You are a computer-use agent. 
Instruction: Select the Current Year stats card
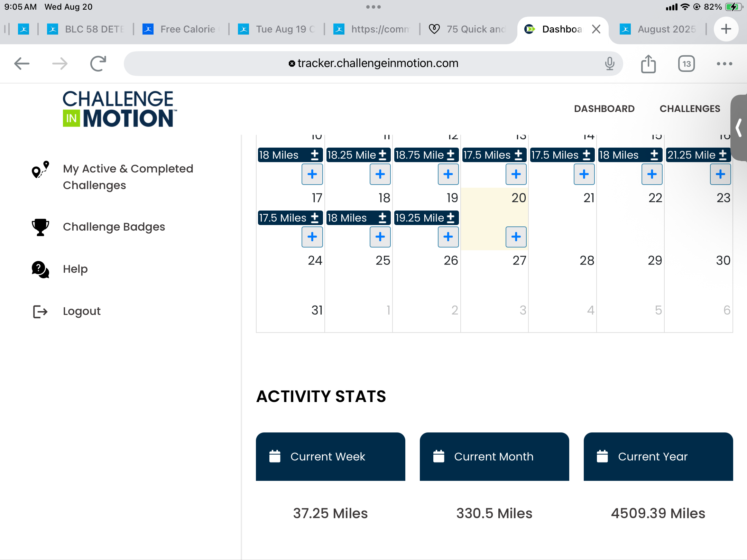[658, 456]
